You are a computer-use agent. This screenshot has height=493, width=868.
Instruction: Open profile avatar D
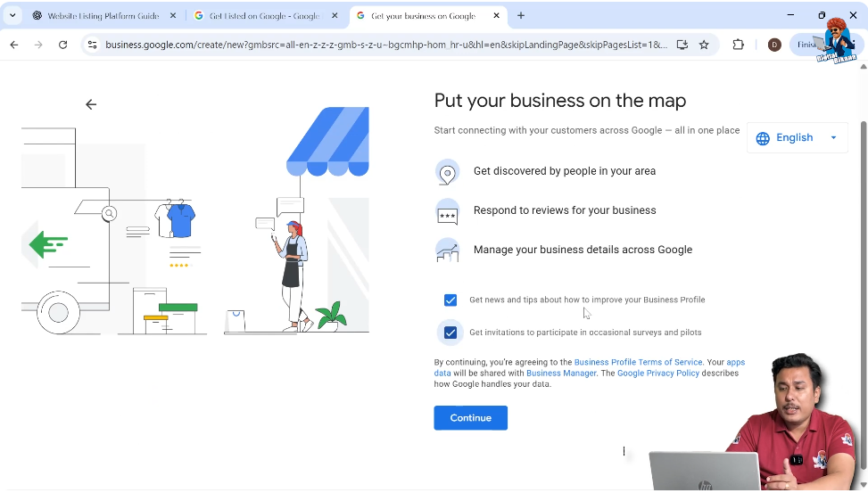(774, 45)
